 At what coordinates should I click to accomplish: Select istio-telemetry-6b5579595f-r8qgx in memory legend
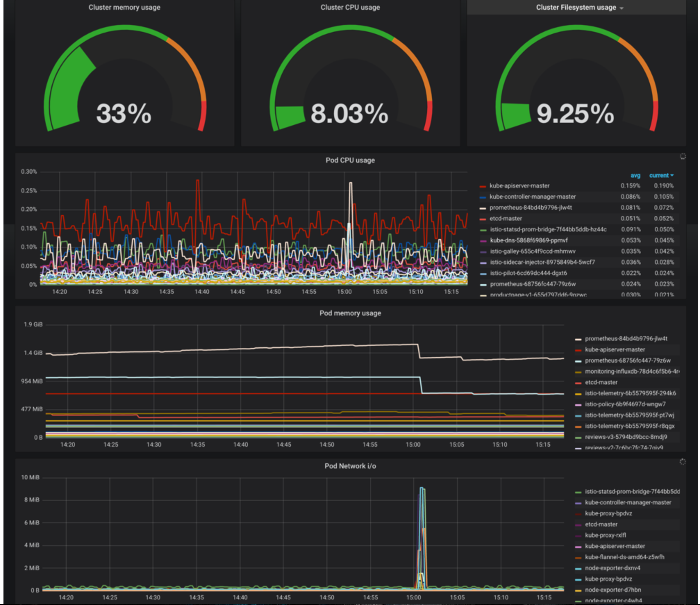coord(630,426)
